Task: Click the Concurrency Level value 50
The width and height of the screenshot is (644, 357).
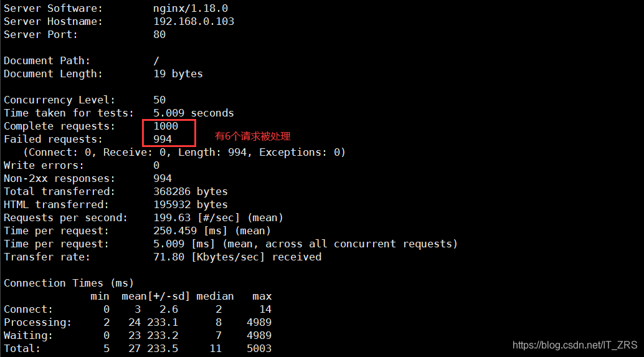Action: point(159,100)
